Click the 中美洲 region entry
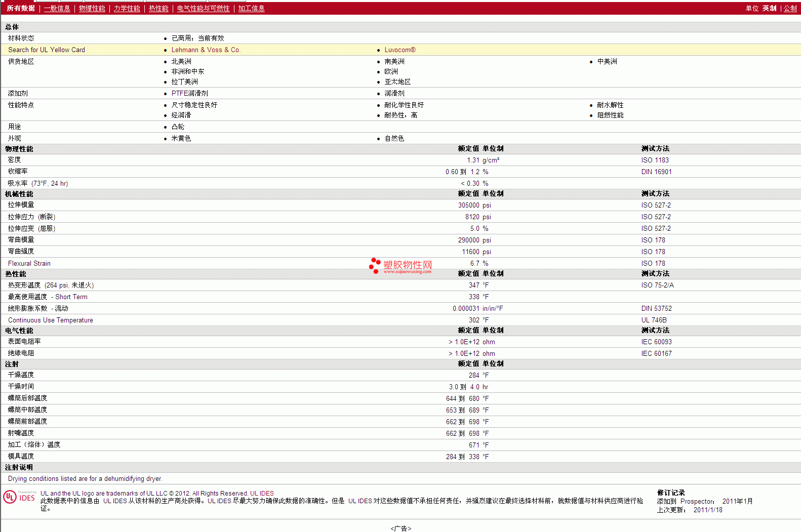 click(x=607, y=61)
